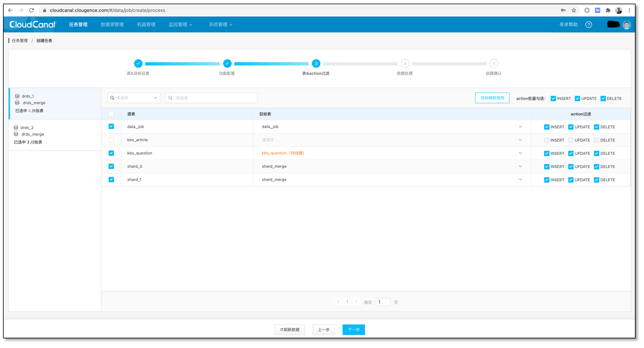Click the user avatar icon in header
Image resolution: width=644 pixels, height=348 pixels.
(x=626, y=25)
